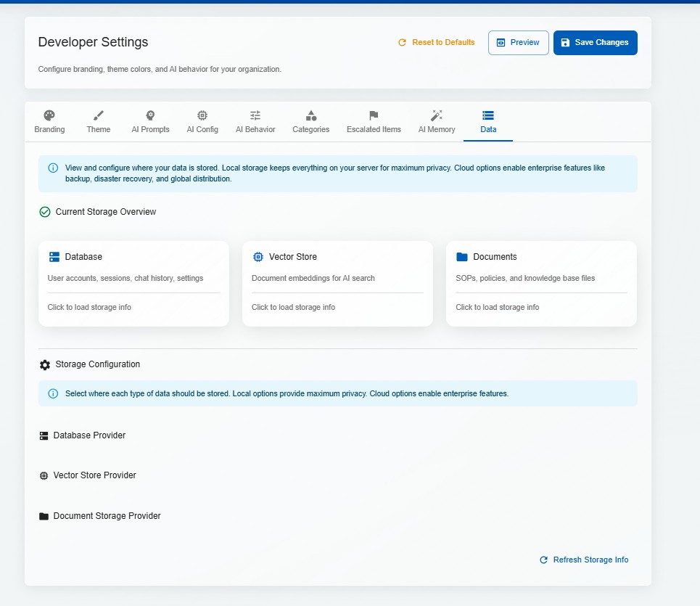The height and width of the screenshot is (606, 700).
Task: Click the Theme paintbrush icon
Action: click(98, 115)
